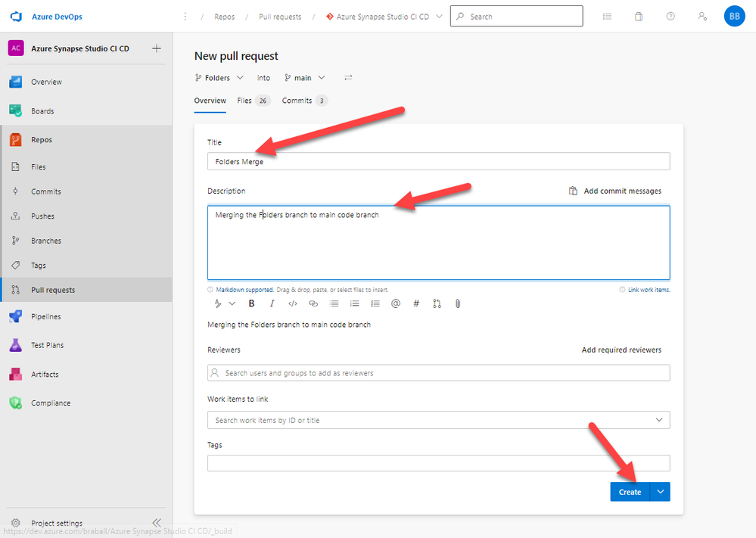756x538 pixels.
Task: Insert bulleted list in description
Action: (334, 303)
